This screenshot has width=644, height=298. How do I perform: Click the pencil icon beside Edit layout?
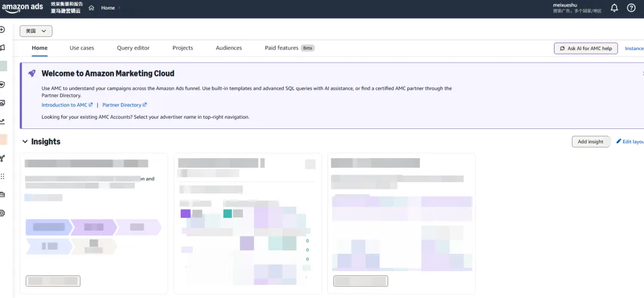point(619,141)
